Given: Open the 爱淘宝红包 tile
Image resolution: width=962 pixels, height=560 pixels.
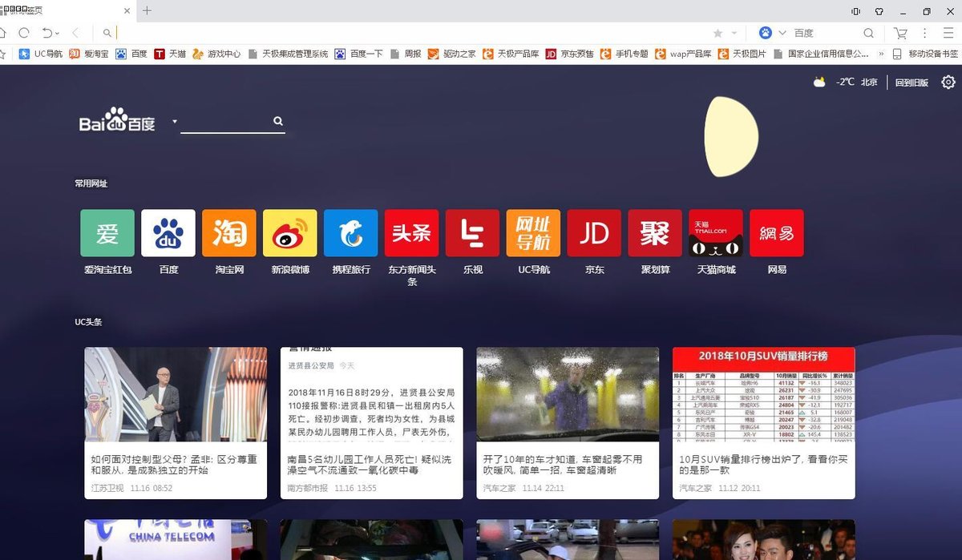Looking at the screenshot, I should coord(107,233).
